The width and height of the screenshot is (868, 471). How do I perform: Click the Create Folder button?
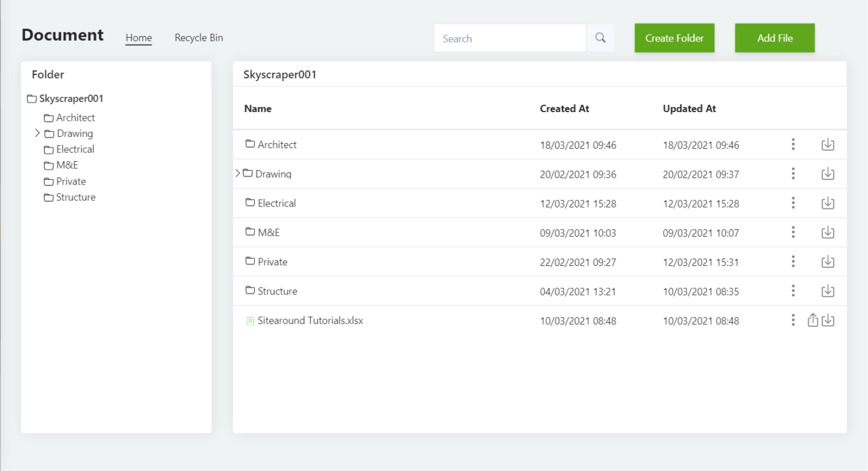(x=674, y=38)
